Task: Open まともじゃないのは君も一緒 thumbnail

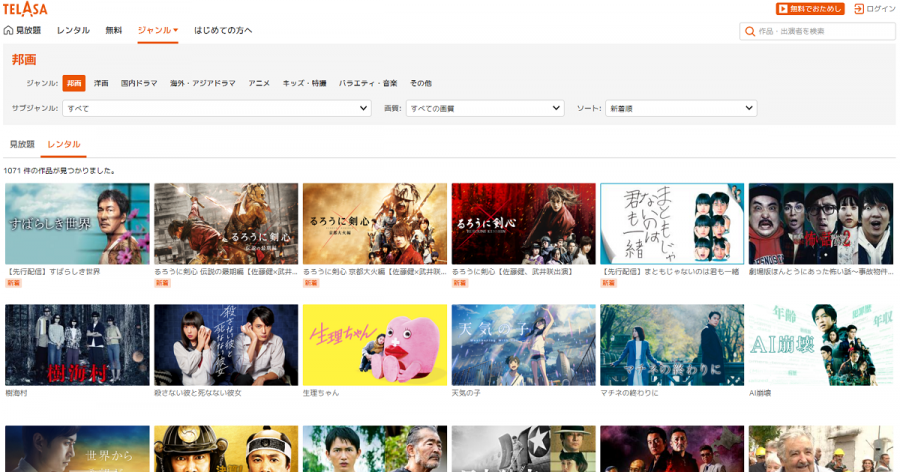Action: [672, 223]
